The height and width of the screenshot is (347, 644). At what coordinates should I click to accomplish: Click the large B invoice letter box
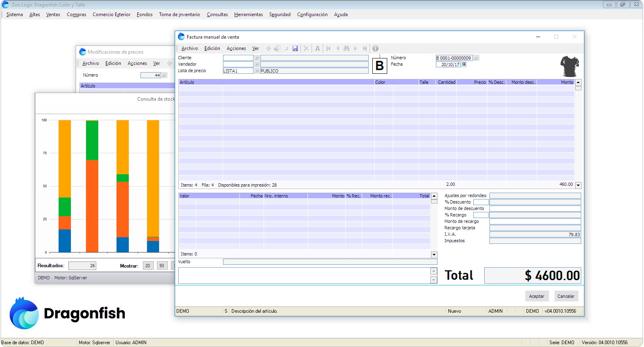pyautogui.click(x=380, y=66)
